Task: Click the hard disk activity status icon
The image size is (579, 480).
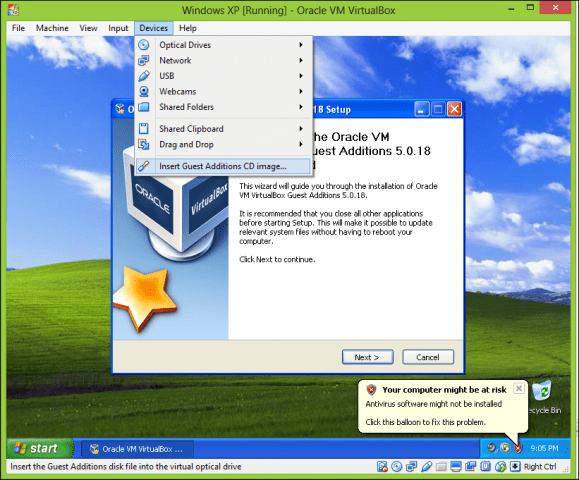Action: click(382, 467)
